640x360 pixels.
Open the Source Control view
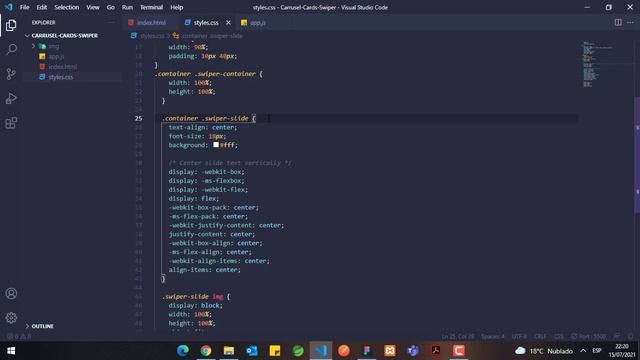[11, 74]
